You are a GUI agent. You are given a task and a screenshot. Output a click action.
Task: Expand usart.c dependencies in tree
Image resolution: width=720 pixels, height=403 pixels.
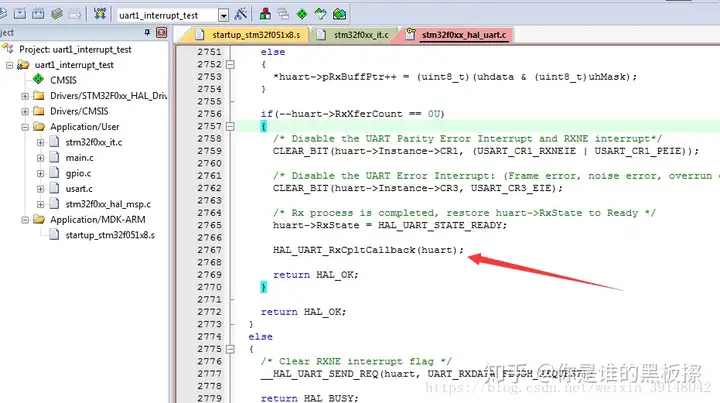point(40,189)
